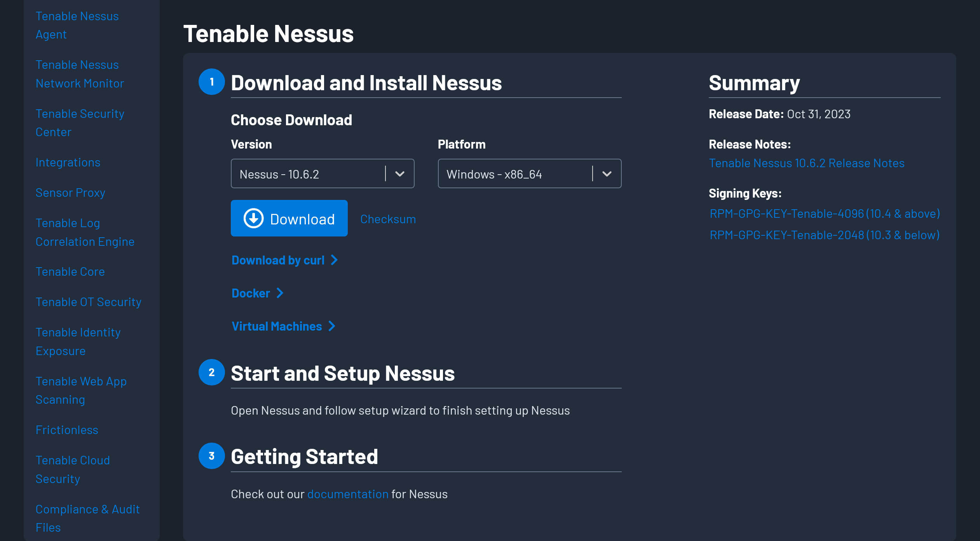Click step 1 circle beside Download and Install
This screenshot has width=980, height=541.
click(211, 82)
